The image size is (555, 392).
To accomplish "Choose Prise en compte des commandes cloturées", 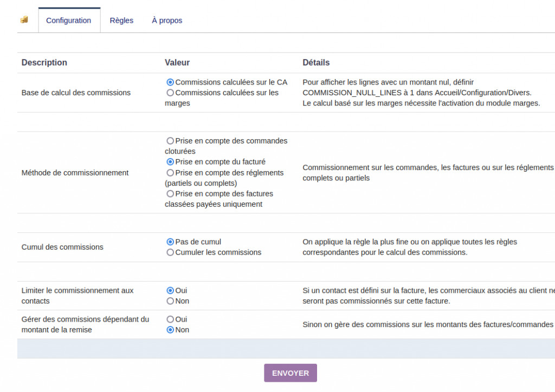I will click(170, 141).
